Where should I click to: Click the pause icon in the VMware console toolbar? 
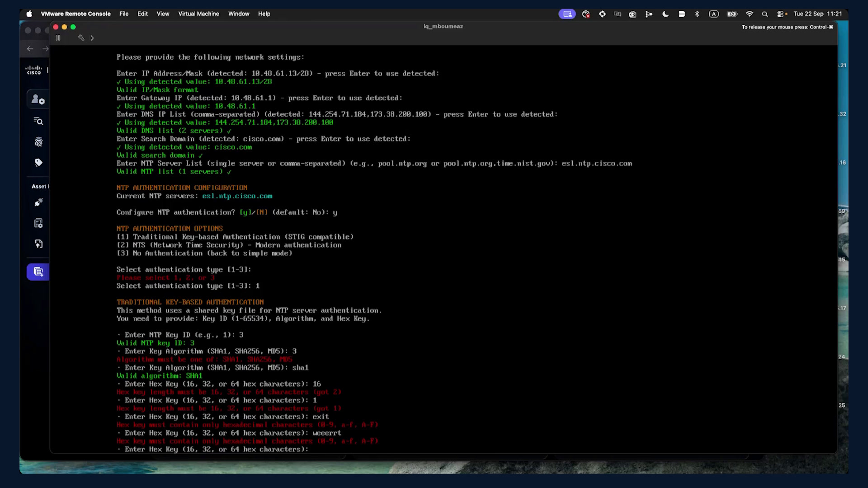point(58,38)
